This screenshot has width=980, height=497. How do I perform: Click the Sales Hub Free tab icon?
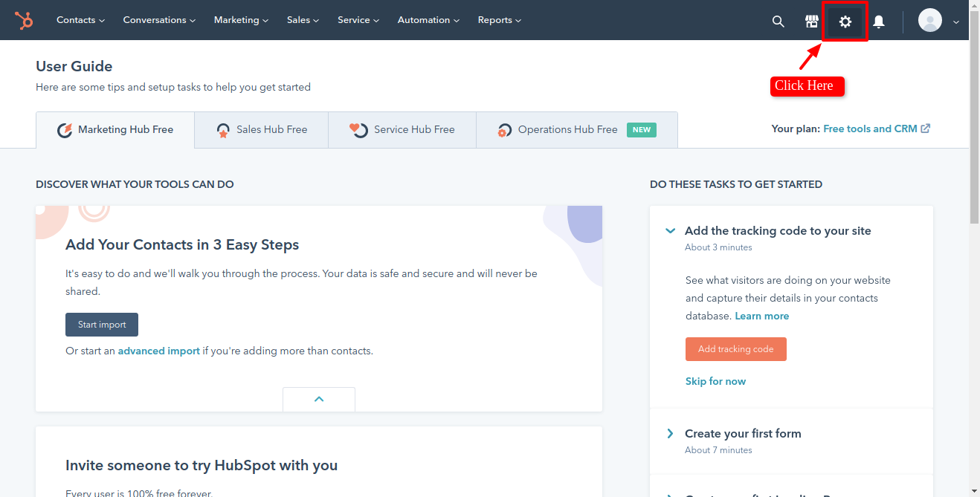223,130
